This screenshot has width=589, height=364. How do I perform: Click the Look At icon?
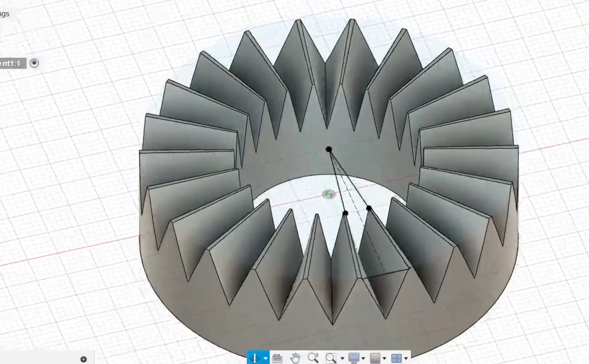coord(277,358)
